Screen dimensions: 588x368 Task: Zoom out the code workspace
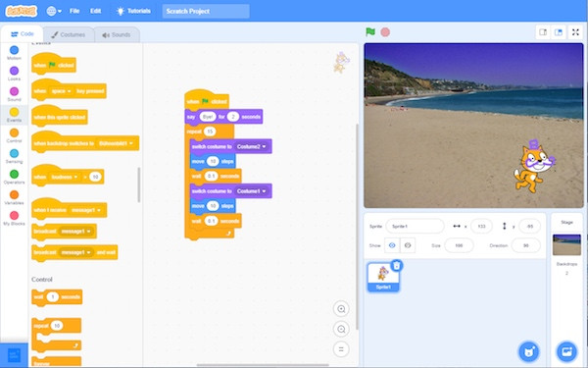tap(341, 329)
